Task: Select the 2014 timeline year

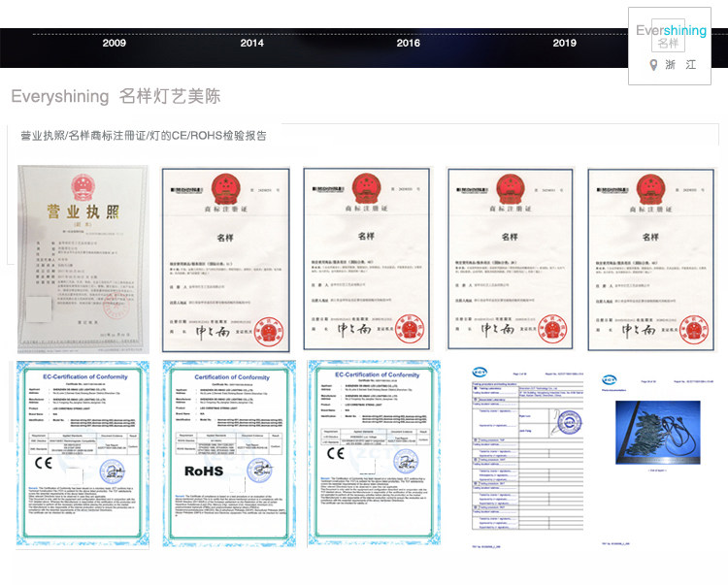Action: [251, 43]
